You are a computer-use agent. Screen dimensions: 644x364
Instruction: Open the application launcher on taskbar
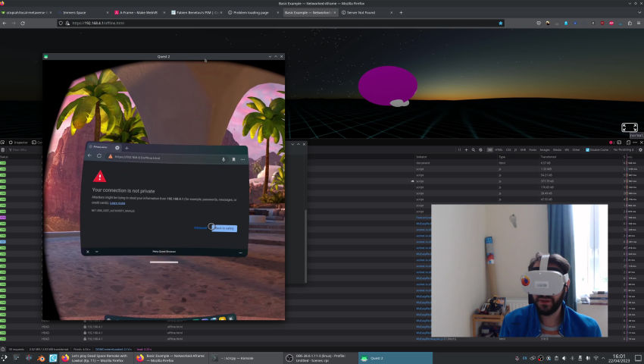tap(4, 358)
